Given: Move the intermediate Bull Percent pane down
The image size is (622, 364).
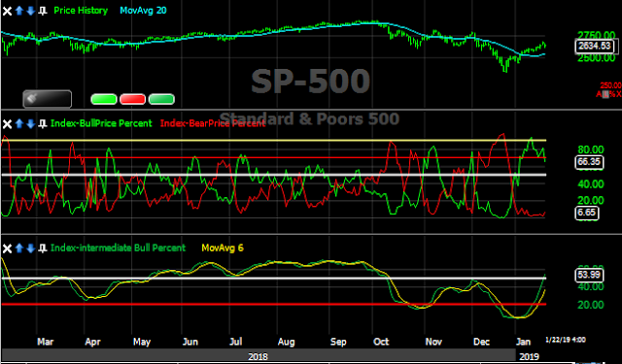Looking at the screenshot, I should coord(30,248).
